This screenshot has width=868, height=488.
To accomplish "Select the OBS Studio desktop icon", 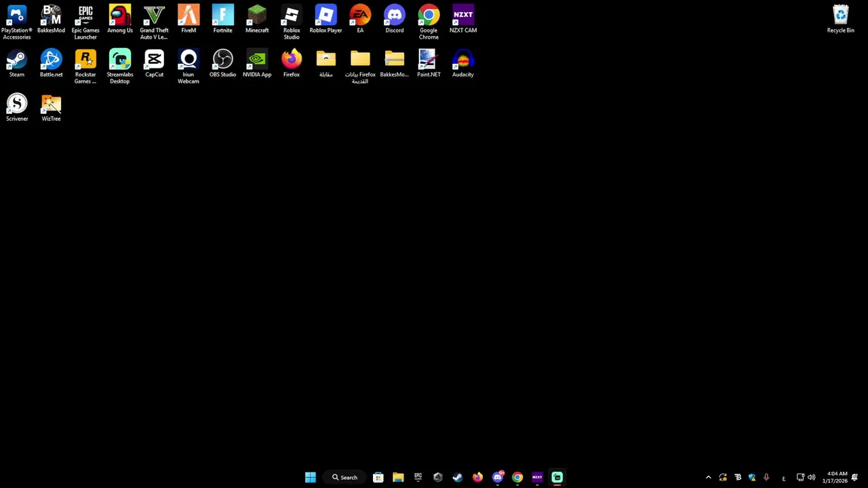I will point(222,63).
